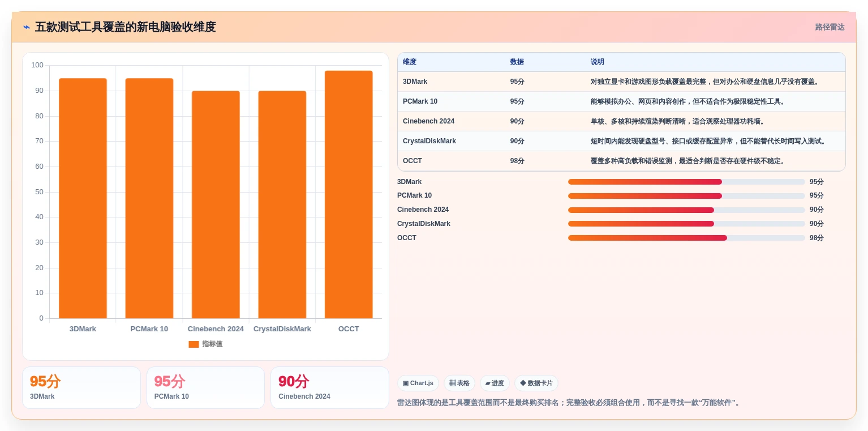Click the OCCT bar in the chart
Viewport: 868px width, 431px height.
[x=349, y=194]
